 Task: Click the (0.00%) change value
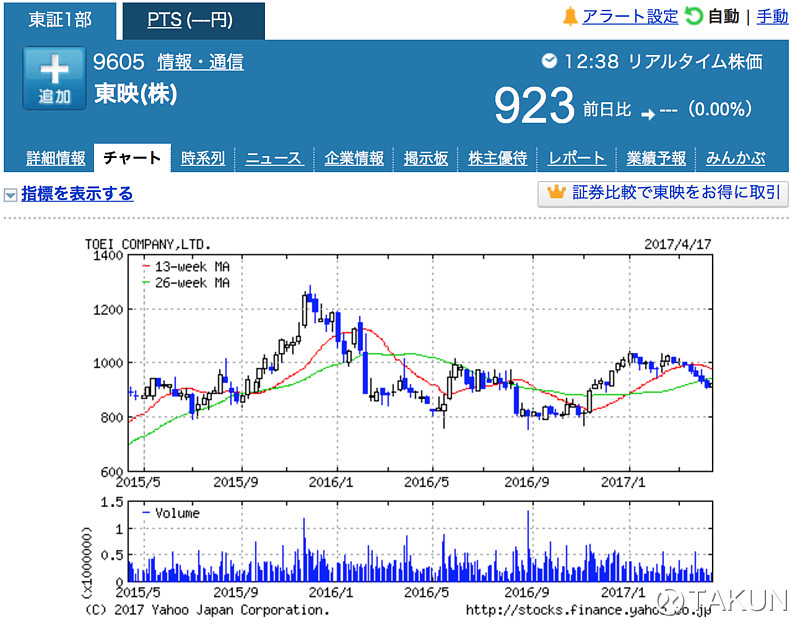point(720,109)
